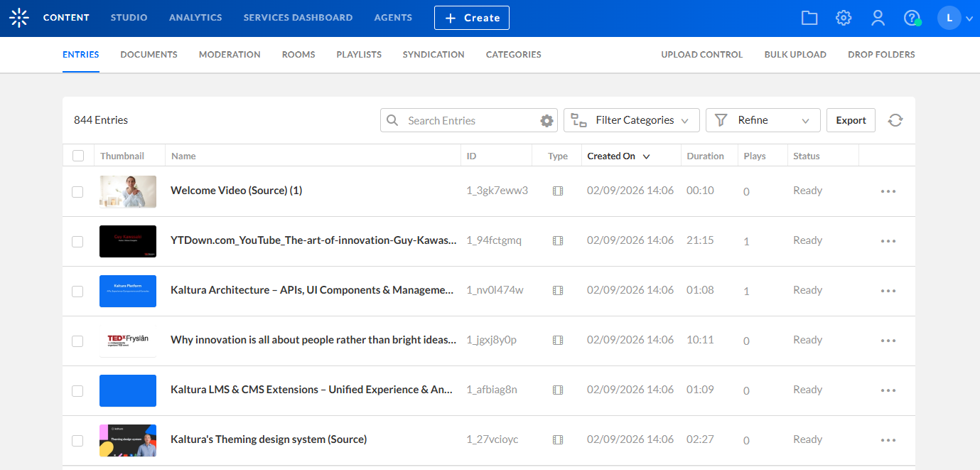The width and height of the screenshot is (980, 470).
Task: Open search settings gear in search box
Action: point(546,121)
